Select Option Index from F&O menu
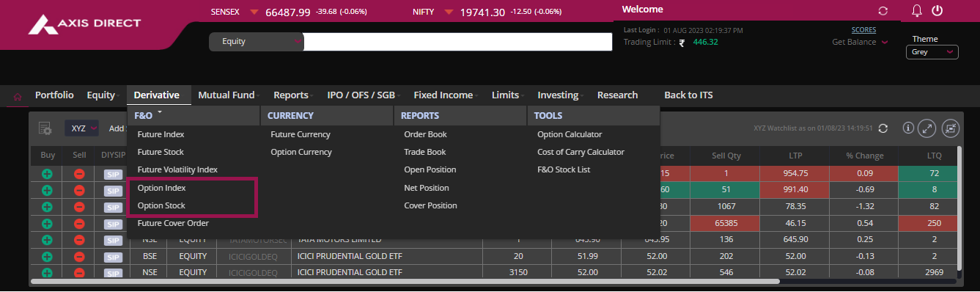 (162, 189)
